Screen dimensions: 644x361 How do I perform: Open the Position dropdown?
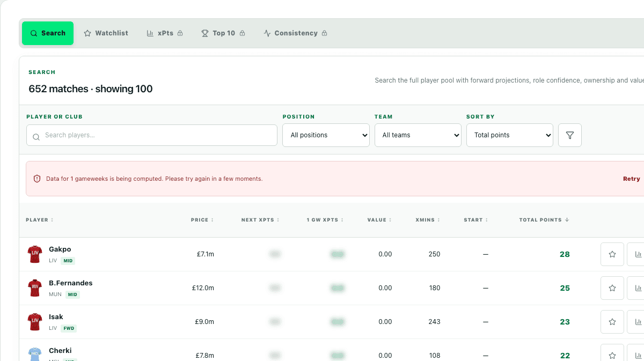pos(326,135)
